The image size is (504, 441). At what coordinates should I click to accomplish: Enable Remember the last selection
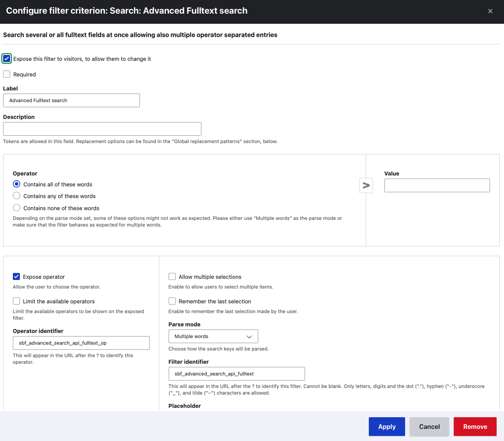[x=172, y=301]
